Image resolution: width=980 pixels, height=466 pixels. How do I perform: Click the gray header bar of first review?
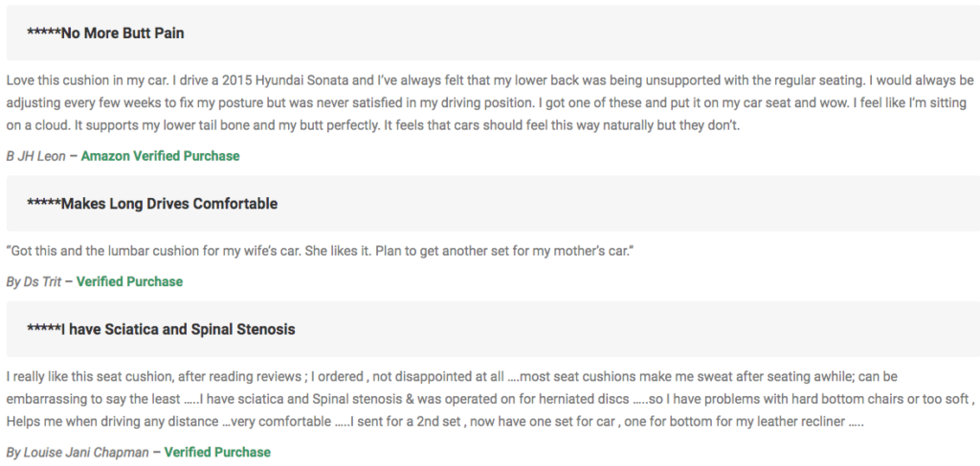tap(493, 33)
